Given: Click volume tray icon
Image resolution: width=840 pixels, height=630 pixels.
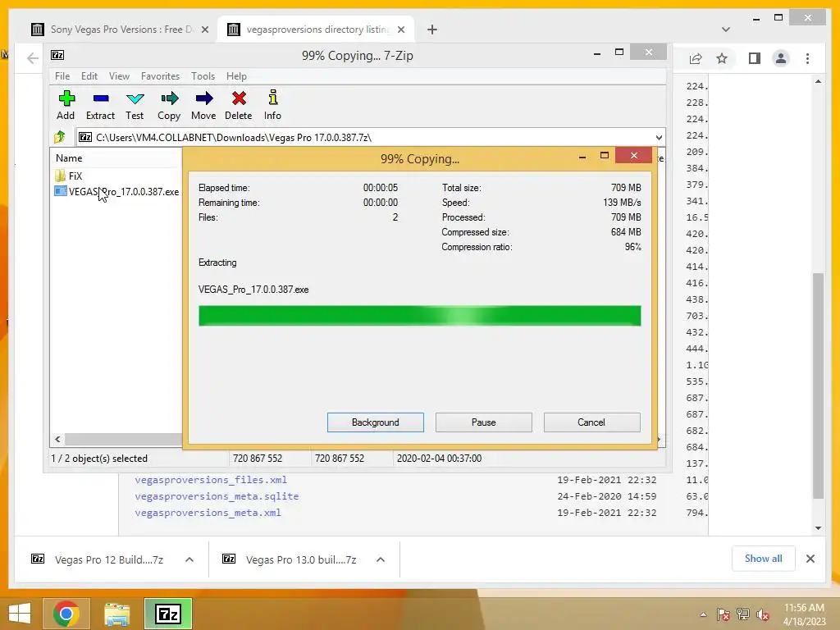Looking at the screenshot, I should click(763, 614).
